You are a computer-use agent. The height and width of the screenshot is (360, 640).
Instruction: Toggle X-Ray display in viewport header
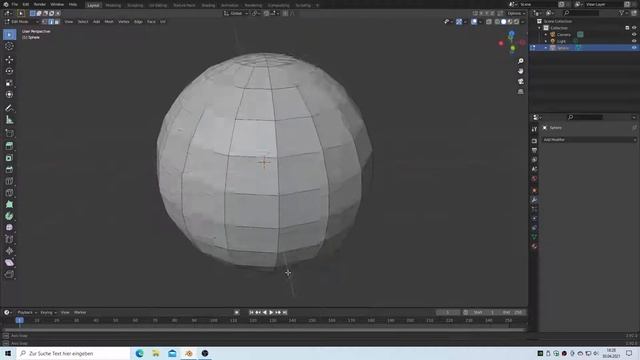pyautogui.click(x=489, y=22)
